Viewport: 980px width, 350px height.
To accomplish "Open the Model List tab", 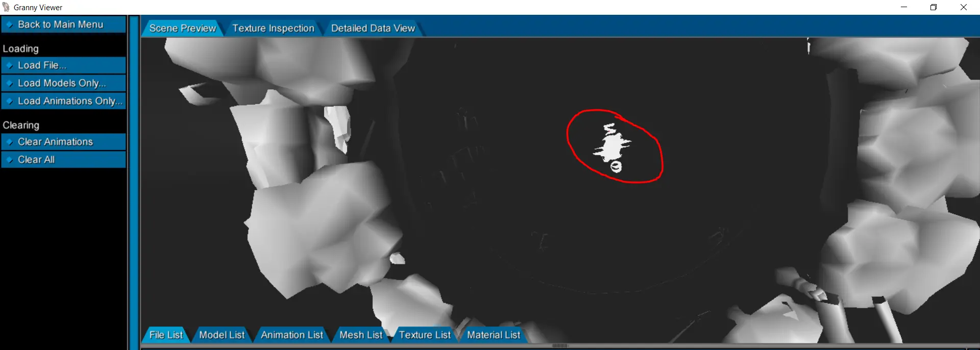I will click(222, 335).
